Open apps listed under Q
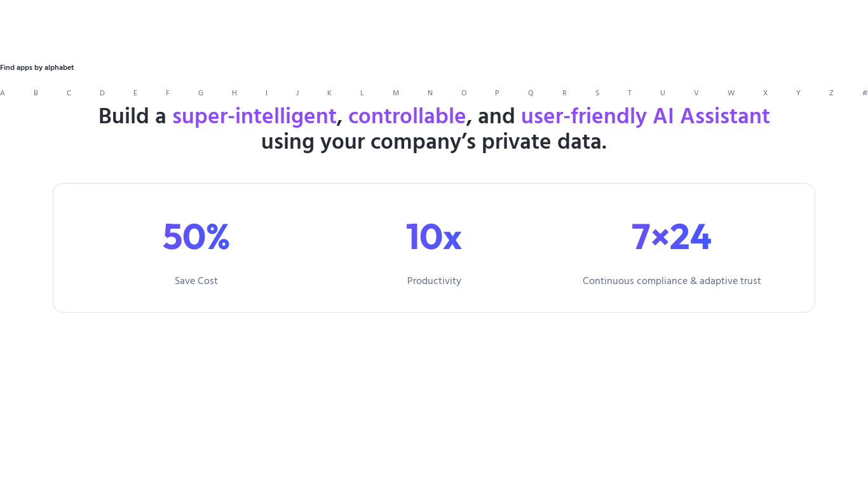 tap(531, 93)
